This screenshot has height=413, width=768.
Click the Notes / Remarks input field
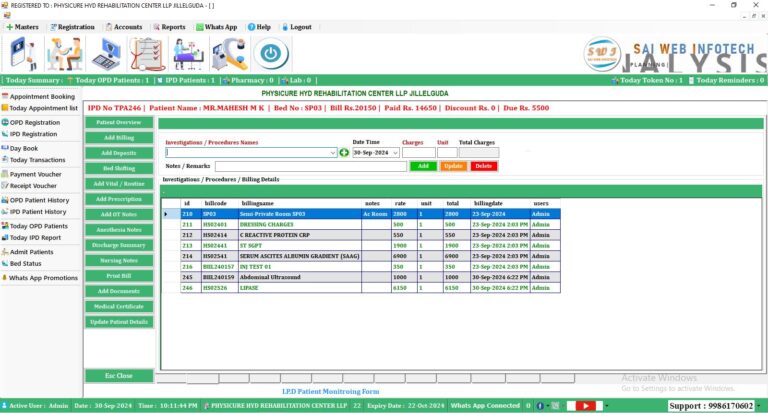[311, 167]
